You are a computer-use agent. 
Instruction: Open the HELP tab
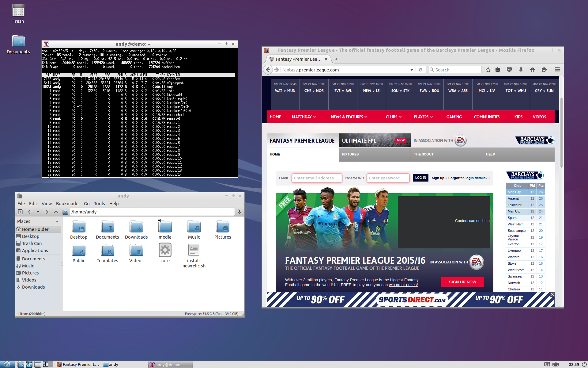518,154
